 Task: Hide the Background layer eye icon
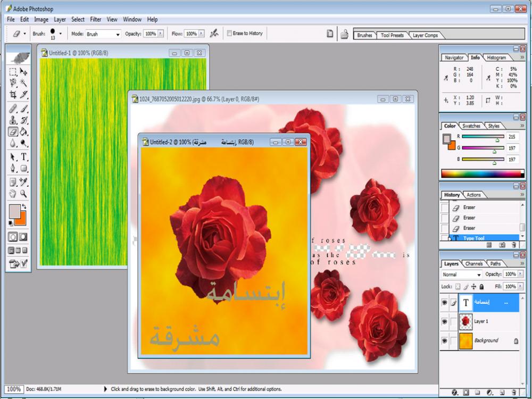(x=444, y=340)
